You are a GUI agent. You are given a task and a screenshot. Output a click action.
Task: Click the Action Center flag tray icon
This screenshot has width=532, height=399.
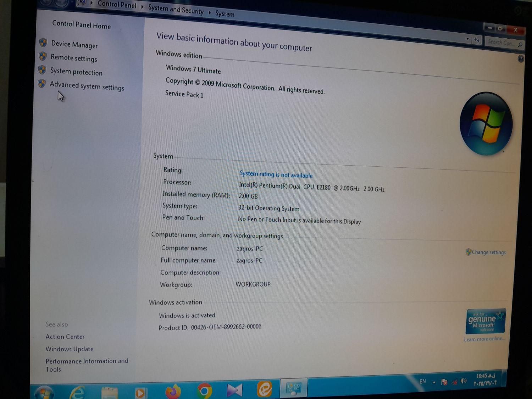point(444,382)
